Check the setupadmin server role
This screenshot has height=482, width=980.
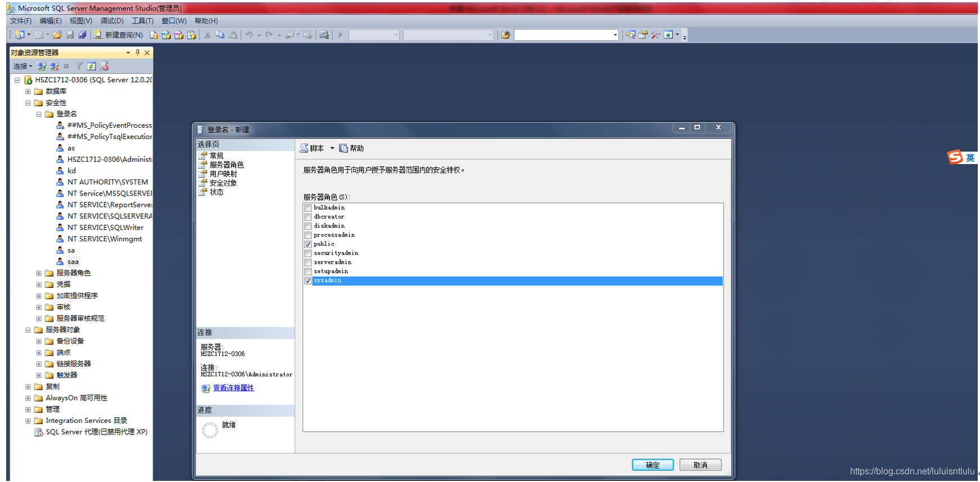click(308, 272)
